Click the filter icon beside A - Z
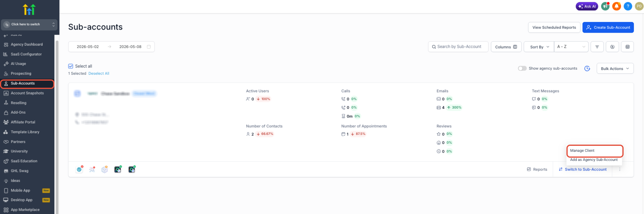This screenshot has width=644, height=214. coord(597,47)
